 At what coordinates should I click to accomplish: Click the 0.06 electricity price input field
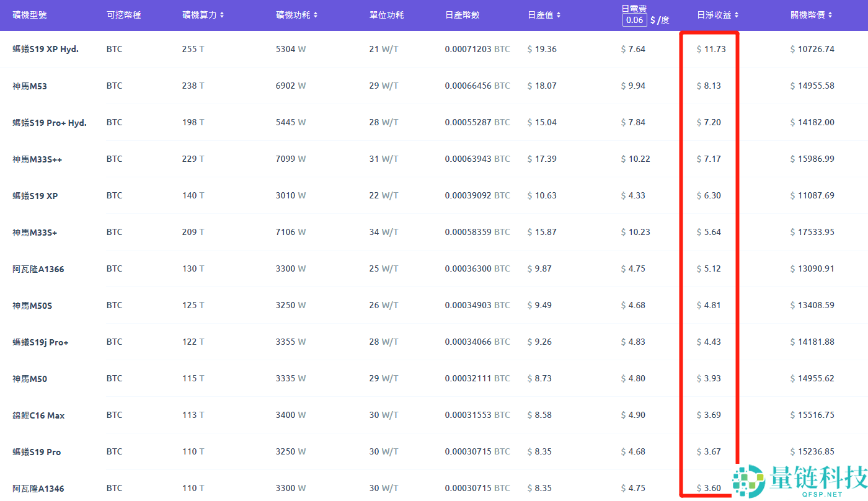634,20
